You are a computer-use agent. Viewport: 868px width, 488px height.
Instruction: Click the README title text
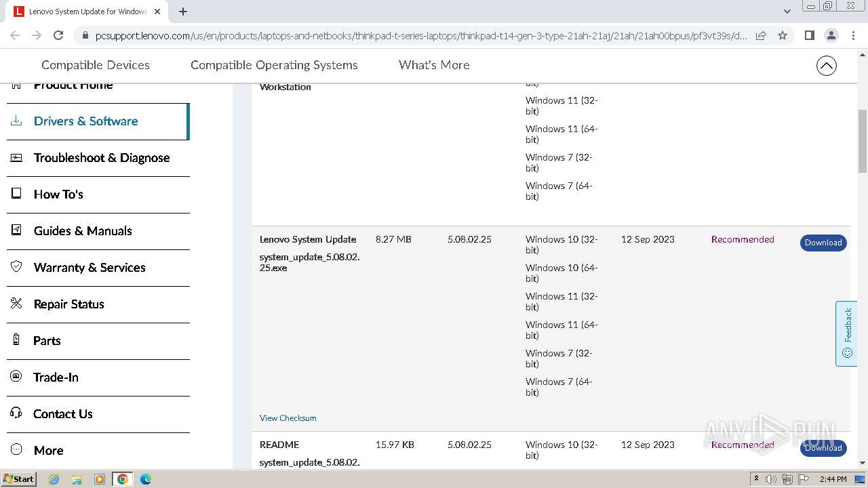pos(279,445)
